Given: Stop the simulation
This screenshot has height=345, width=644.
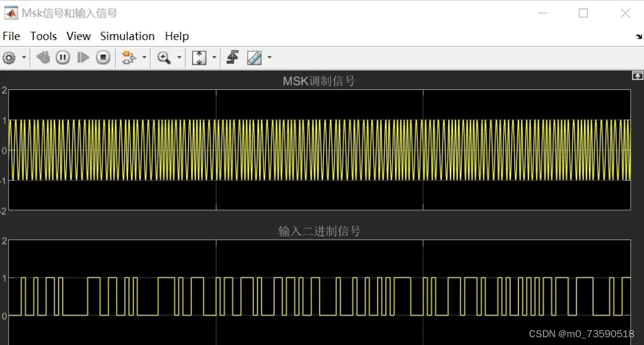Looking at the screenshot, I should (x=103, y=57).
